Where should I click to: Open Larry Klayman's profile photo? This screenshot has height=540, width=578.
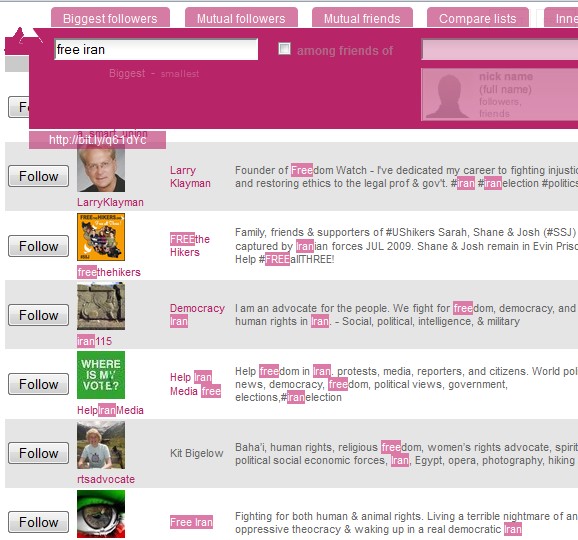[x=101, y=168]
